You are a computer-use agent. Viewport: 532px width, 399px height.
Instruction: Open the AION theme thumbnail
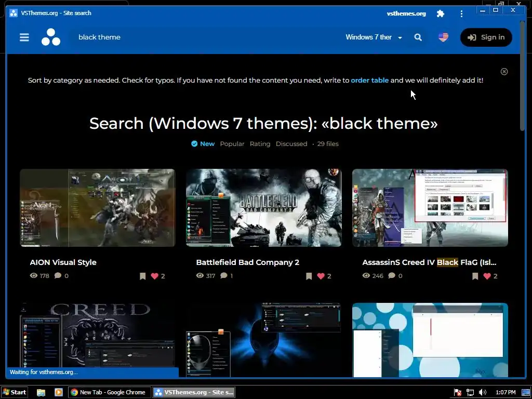[98, 208]
